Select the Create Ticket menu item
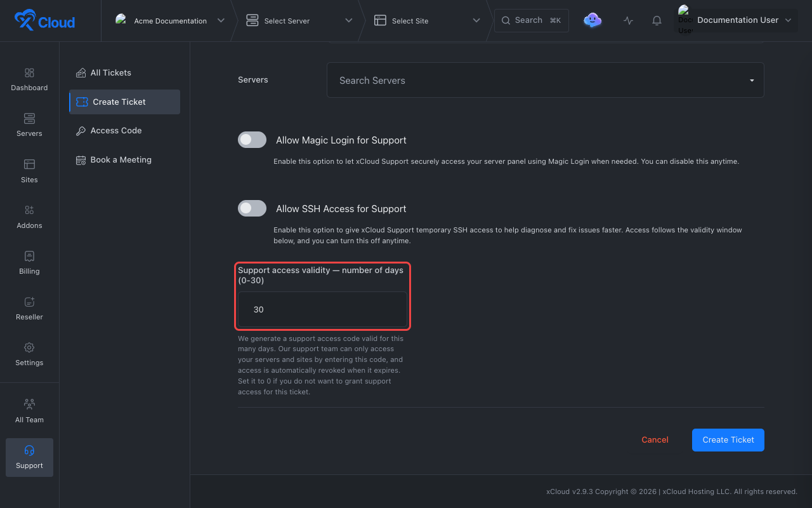 [124, 102]
